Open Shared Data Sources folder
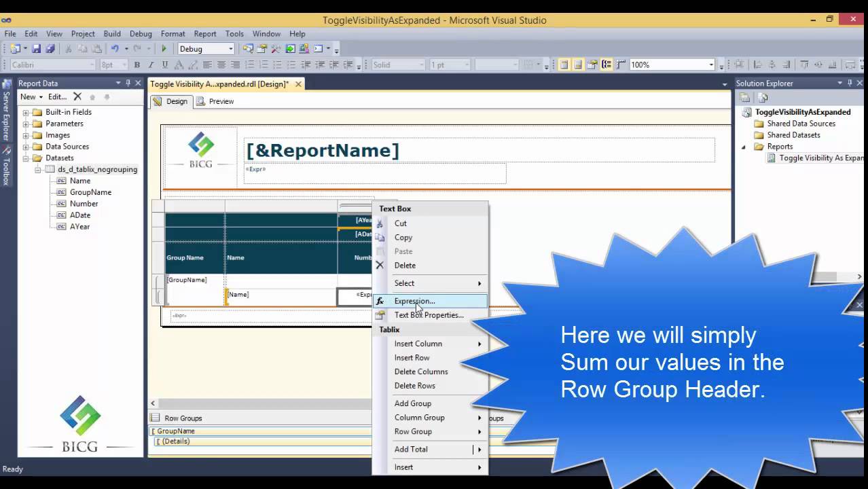 click(801, 124)
